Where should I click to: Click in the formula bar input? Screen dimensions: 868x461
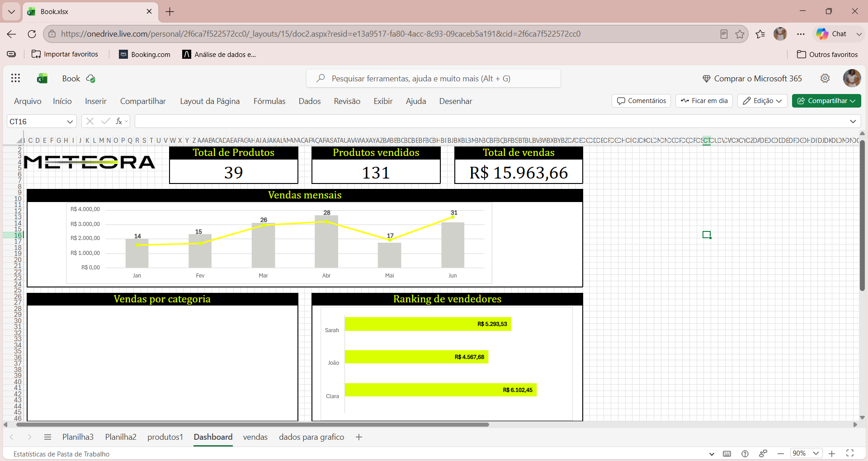(x=491, y=121)
